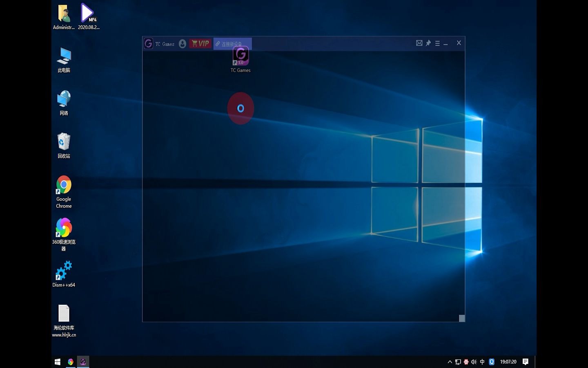The height and width of the screenshot is (368, 588).
Task: Click the pink flower tray icon
Action: point(466,362)
